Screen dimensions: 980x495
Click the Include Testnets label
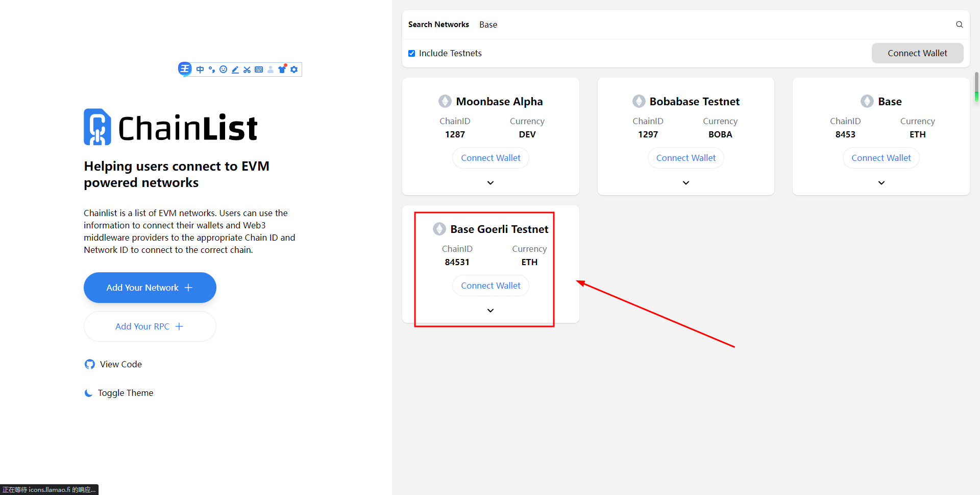(450, 53)
